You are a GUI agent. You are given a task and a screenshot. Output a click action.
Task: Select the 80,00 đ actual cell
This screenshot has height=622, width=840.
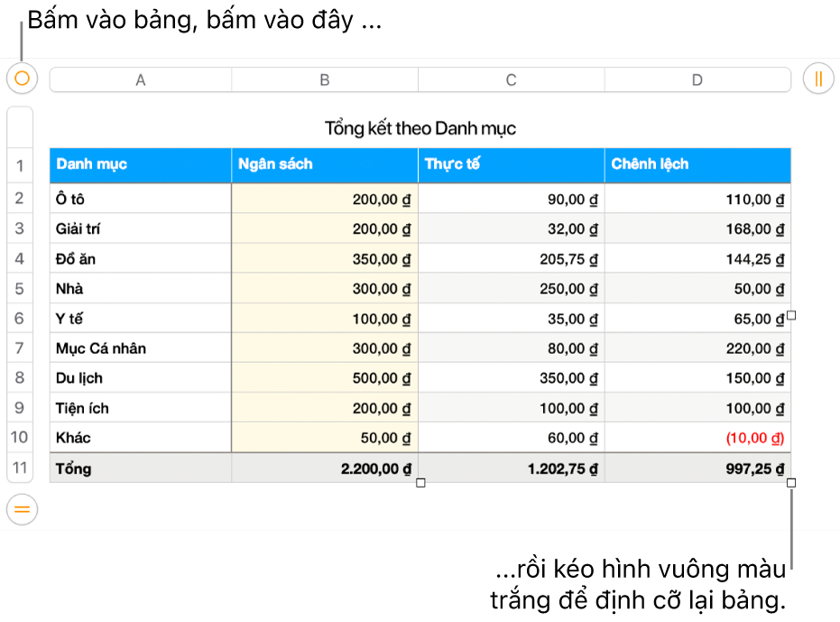pos(511,348)
